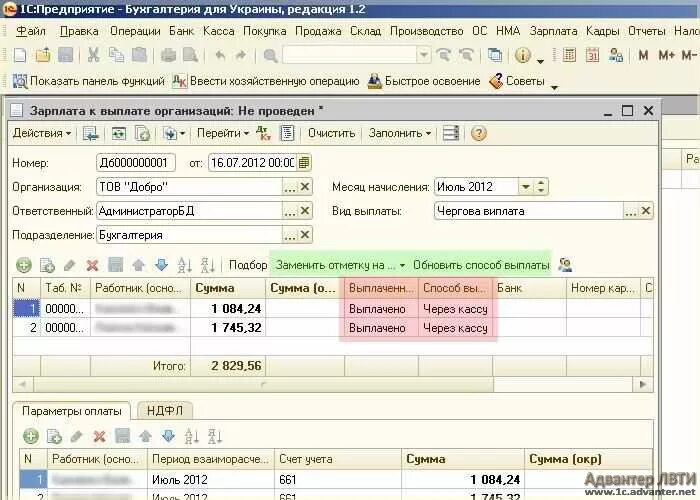Screen dimensions: 700x500
Task: Open the Заполнить dropdown menu
Action: (x=400, y=133)
